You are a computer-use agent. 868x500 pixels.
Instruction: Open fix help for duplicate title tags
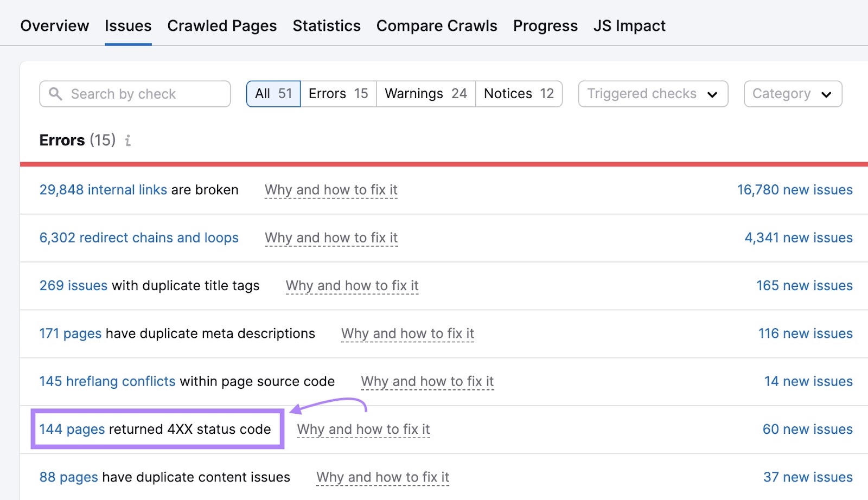click(x=352, y=286)
